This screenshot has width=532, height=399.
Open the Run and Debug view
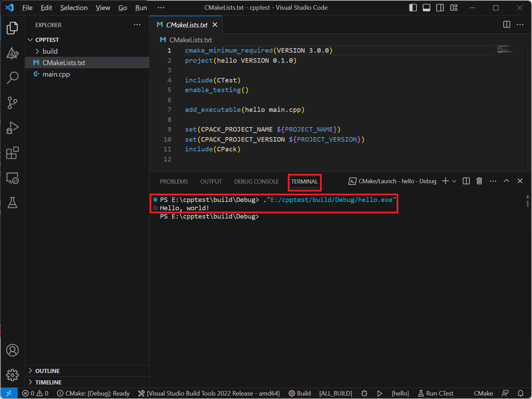(x=12, y=128)
